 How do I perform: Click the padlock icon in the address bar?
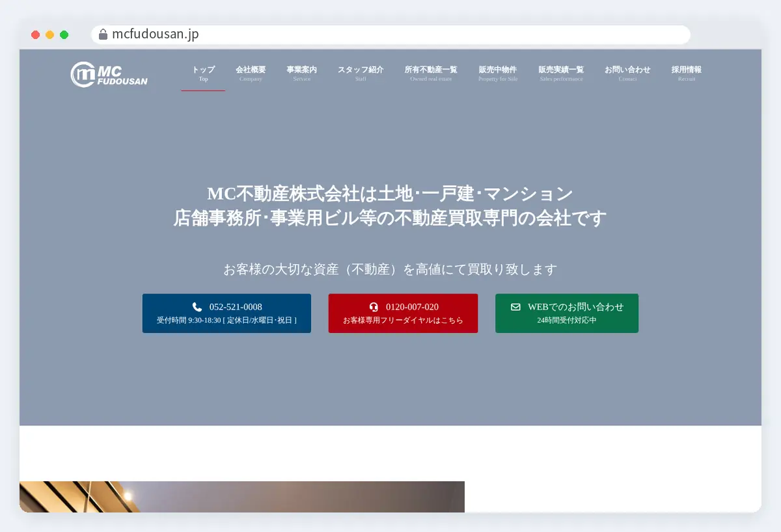point(103,34)
